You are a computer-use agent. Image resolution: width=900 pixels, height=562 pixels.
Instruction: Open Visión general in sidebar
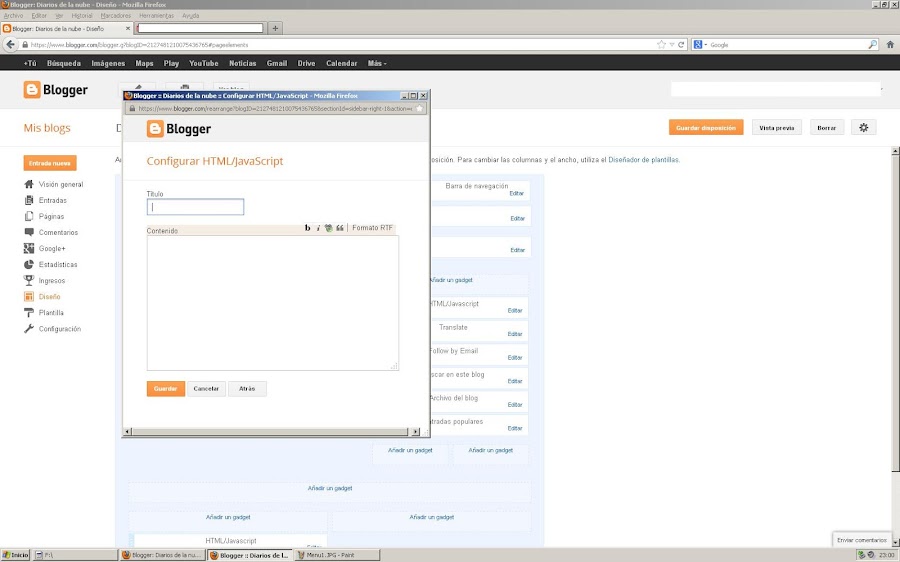pyautogui.click(x=61, y=184)
